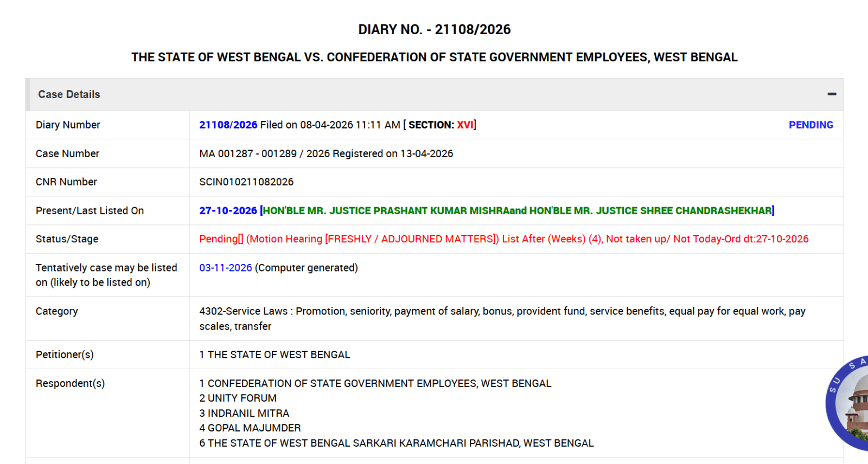Select CNR number SCIN010211082026
Viewport: 868px width, 464px height.
(x=246, y=182)
